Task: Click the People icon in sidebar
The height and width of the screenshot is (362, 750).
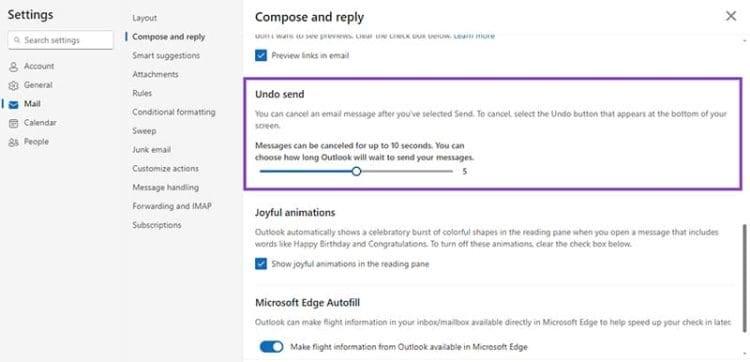Action: tap(13, 142)
